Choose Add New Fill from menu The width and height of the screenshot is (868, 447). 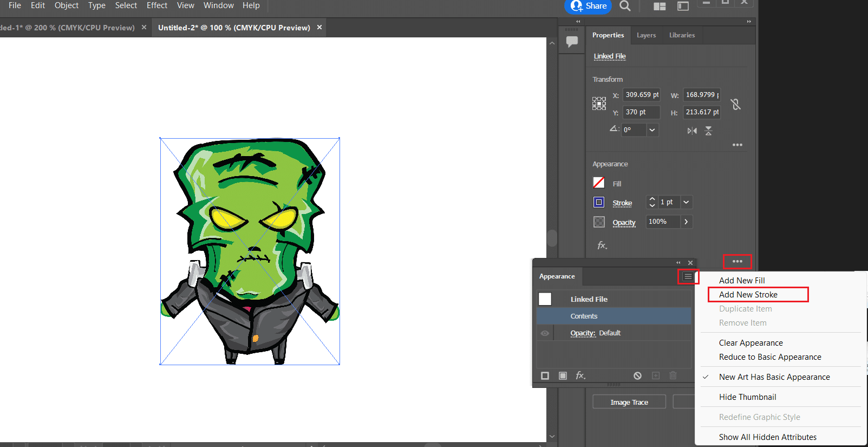tap(742, 281)
